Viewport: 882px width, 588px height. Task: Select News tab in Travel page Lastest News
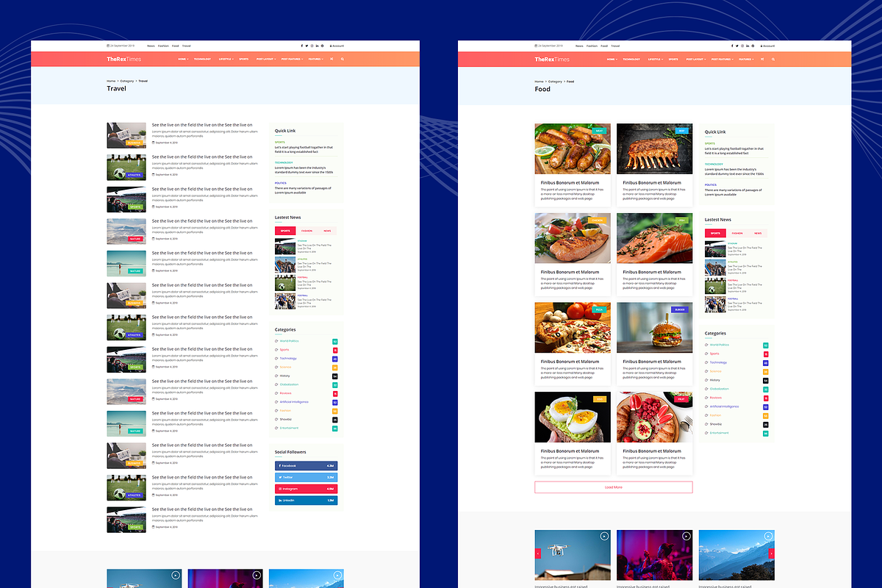point(327,231)
